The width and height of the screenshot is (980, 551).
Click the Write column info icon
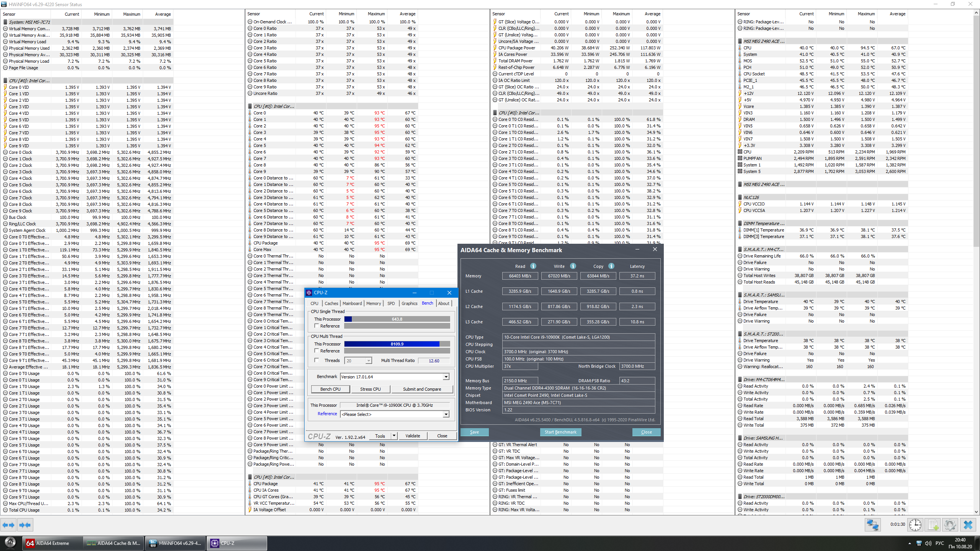point(573,266)
